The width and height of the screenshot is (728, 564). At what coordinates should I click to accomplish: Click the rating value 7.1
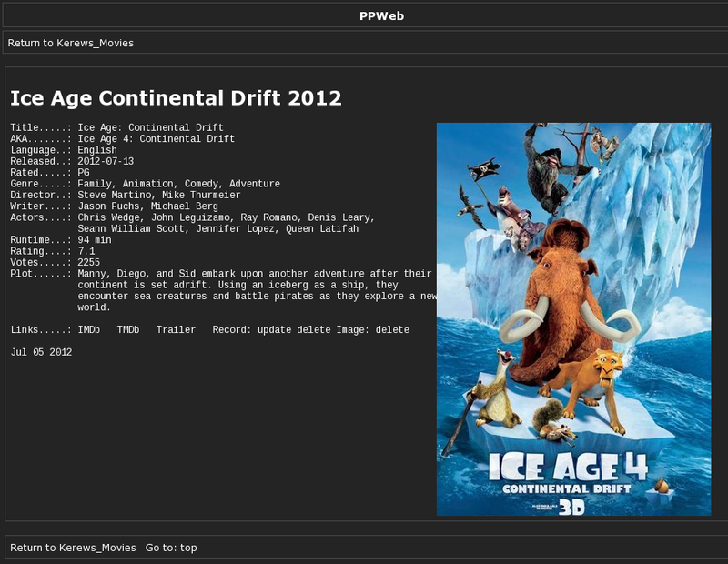tap(86, 251)
